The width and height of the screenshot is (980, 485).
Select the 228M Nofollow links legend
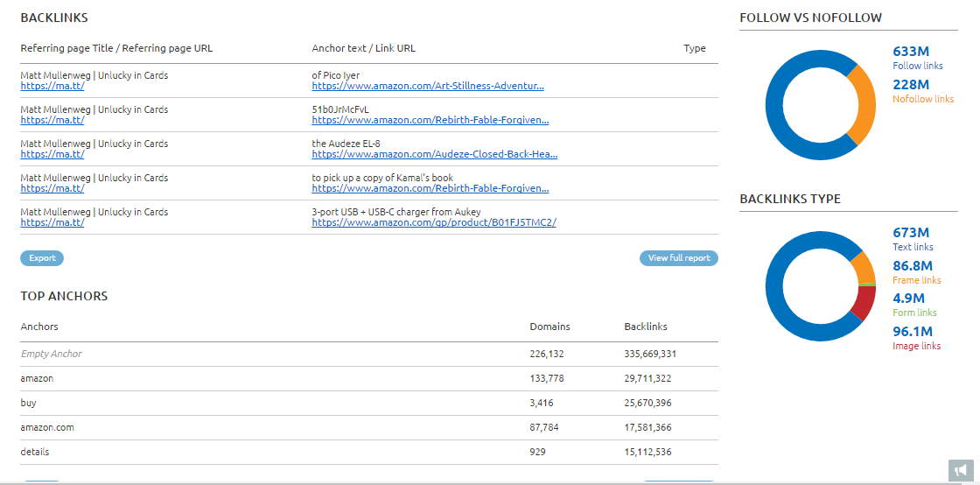[923, 91]
